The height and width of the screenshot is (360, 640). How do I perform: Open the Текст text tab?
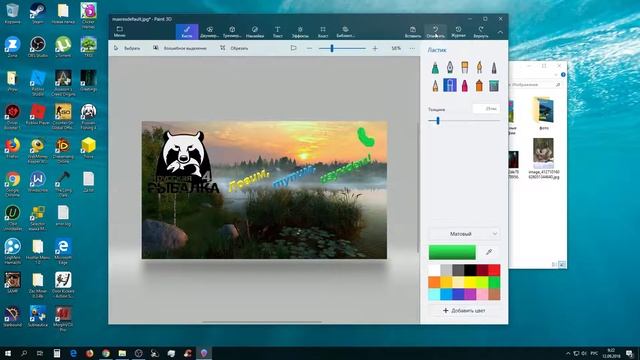click(278, 31)
